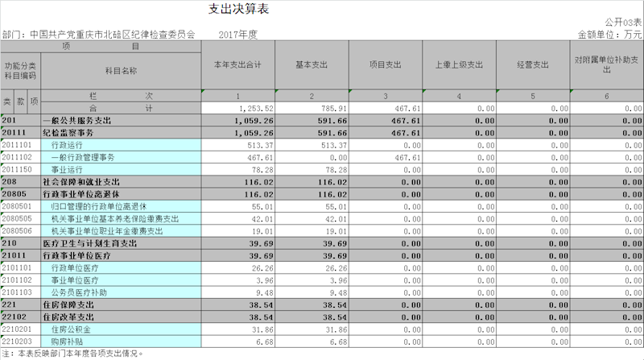Click the 项目支出 column header

click(386, 64)
